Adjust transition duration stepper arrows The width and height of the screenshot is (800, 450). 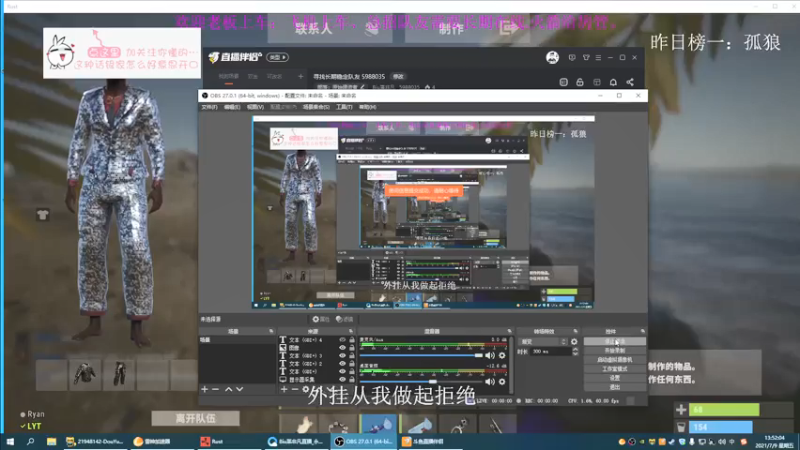[x=576, y=352]
